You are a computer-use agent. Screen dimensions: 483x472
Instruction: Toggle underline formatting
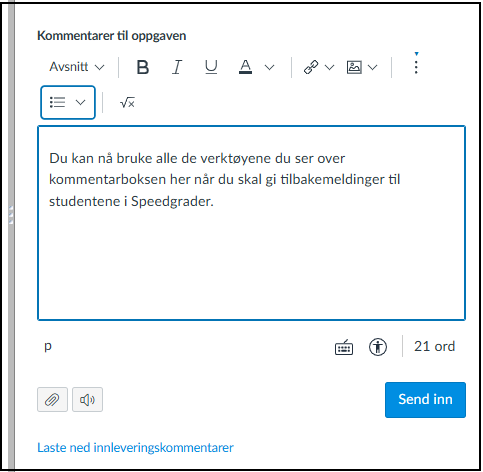pyautogui.click(x=211, y=67)
